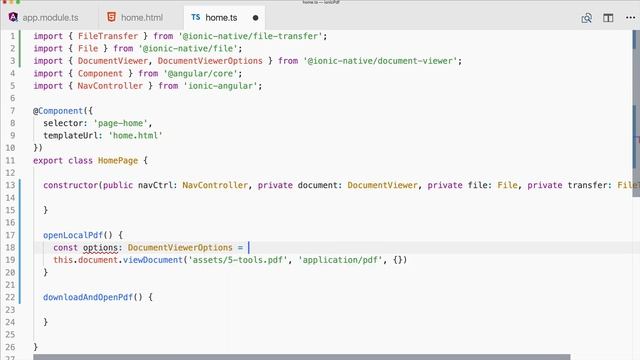Click '@angular/core' import string
The width and height of the screenshot is (640, 360).
pyautogui.click(x=201, y=73)
